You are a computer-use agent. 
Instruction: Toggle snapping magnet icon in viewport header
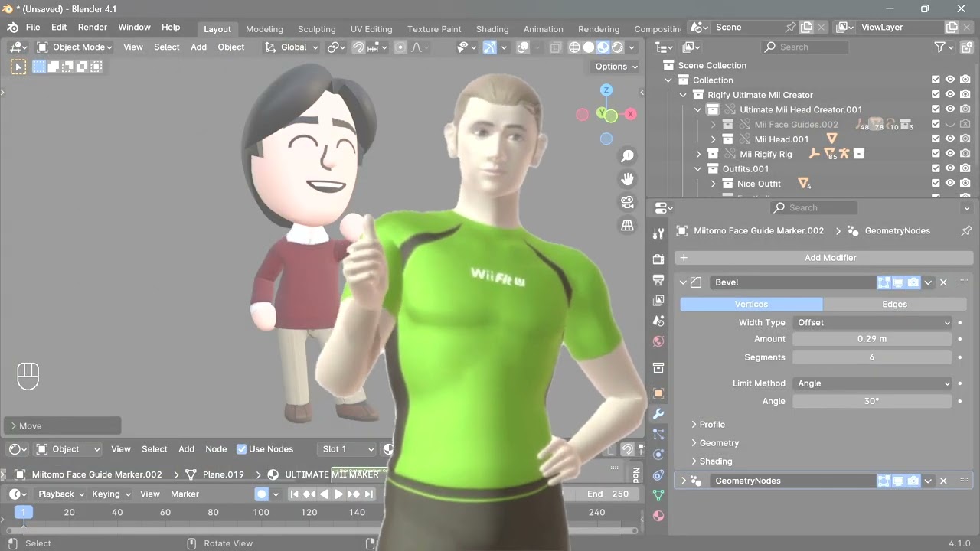pyautogui.click(x=358, y=47)
